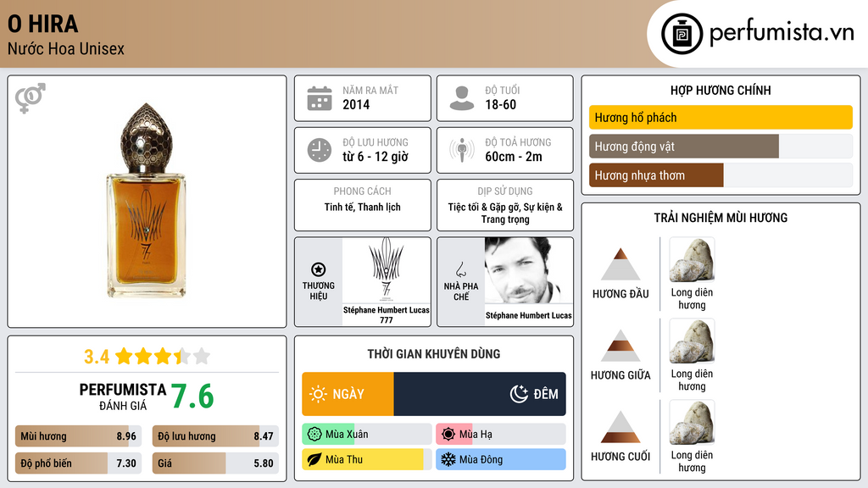The image size is (868, 488).
Task: Click the Stéphane Humbert Lucas 777 brand name
Action: pos(387,315)
